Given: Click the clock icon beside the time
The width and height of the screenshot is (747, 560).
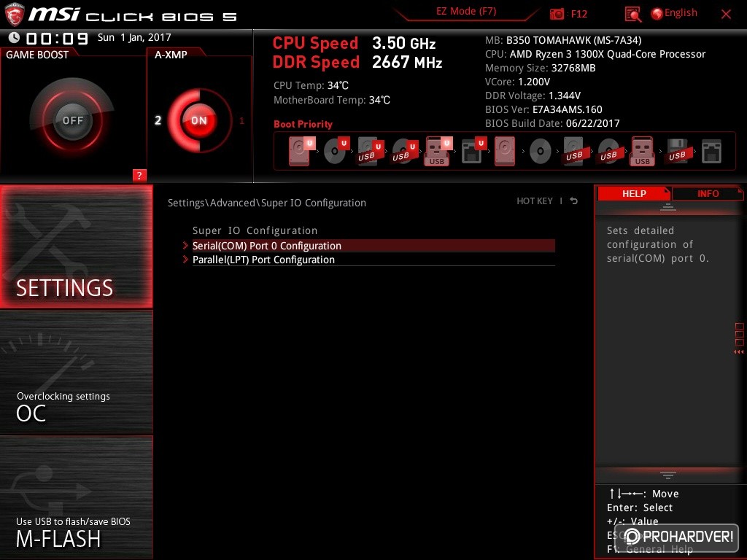Looking at the screenshot, I should [15, 38].
